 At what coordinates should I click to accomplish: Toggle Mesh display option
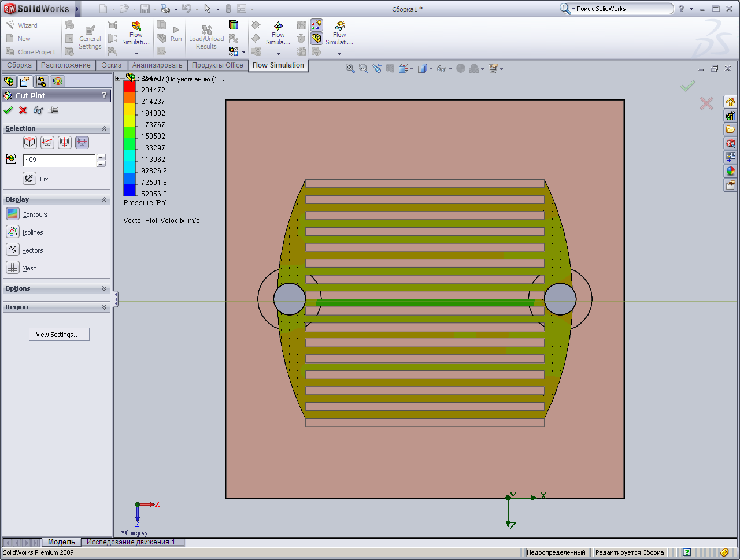click(x=13, y=268)
